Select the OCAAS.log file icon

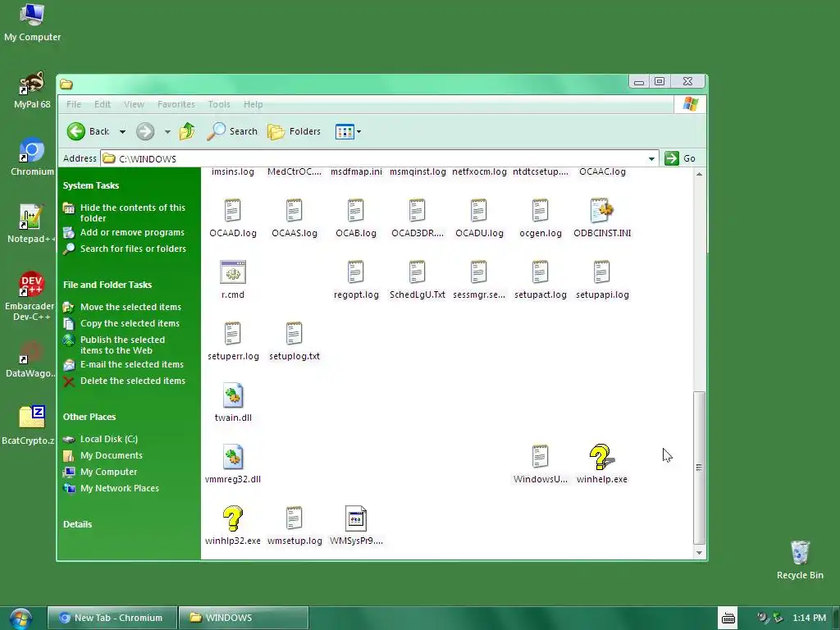click(294, 211)
